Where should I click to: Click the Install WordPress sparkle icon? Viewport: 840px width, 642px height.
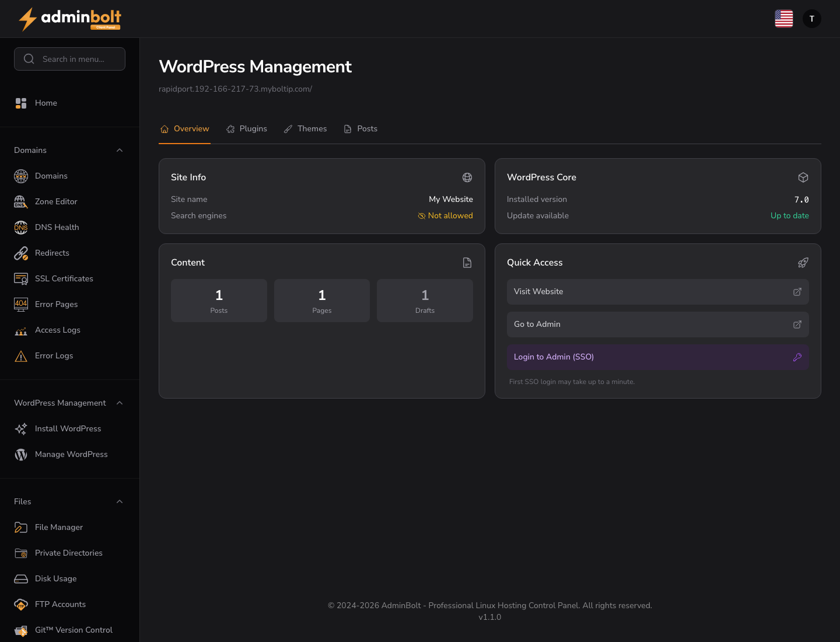(x=21, y=428)
